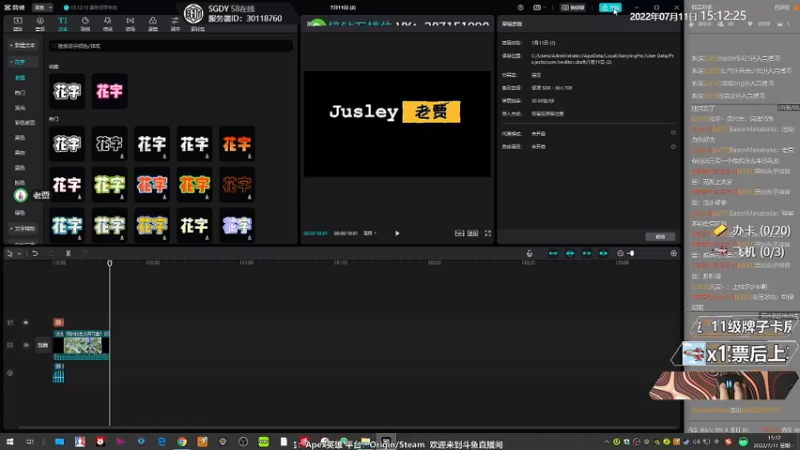
Task: Expand the New Text (新建文本) section
Action: point(23,45)
